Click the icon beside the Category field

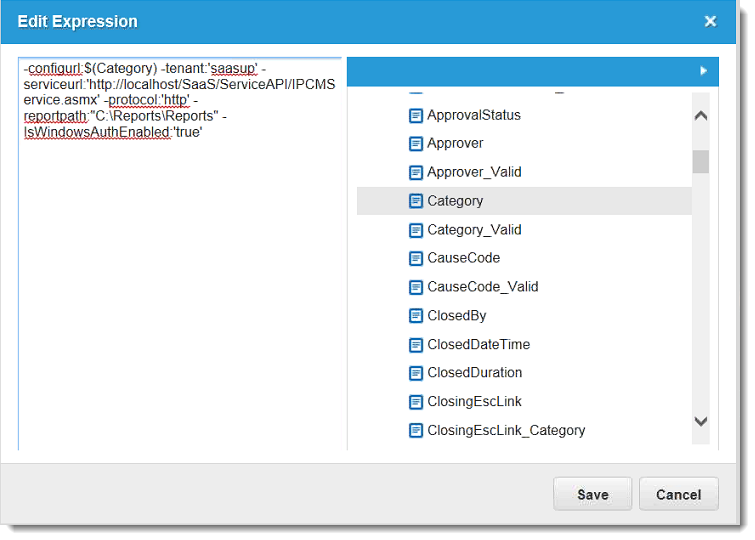tap(416, 201)
